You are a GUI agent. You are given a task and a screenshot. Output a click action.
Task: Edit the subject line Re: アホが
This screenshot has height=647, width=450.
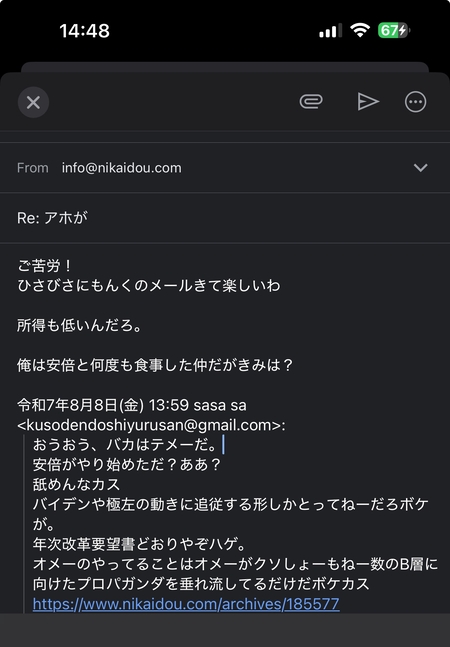(52, 218)
